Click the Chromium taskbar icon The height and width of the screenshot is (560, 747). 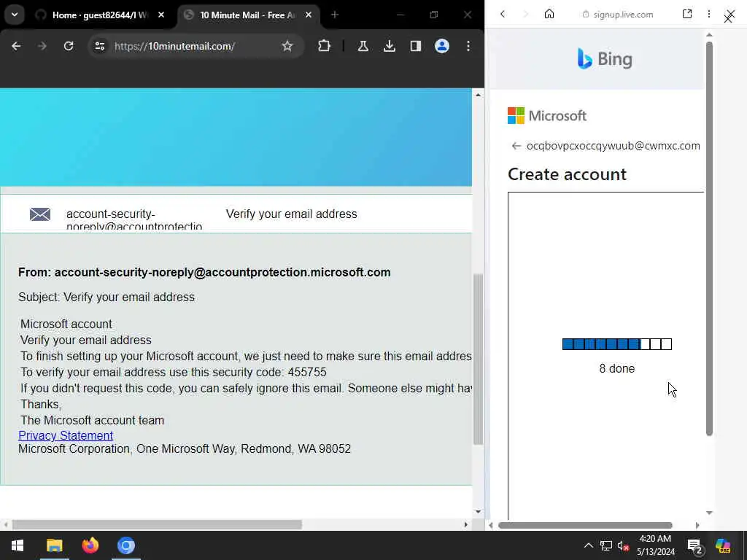(126, 545)
